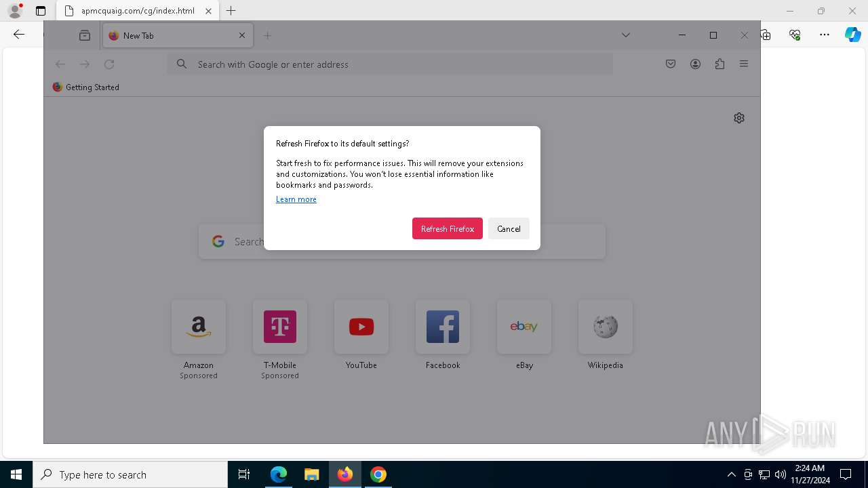Open Edge Settings and more ellipsis
The width and height of the screenshot is (868, 488).
point(825,35)
